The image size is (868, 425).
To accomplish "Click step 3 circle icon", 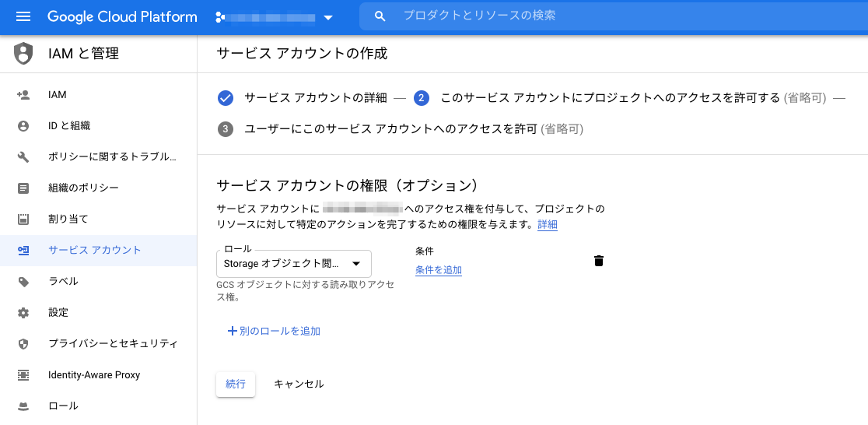I will coord(225,129).
